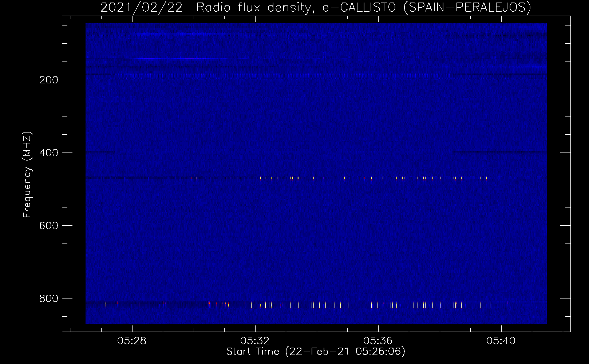Image resolution: width=589 pixels, height=364 pixels.
Task: Click the 'Frequency (MHZ)' axis label
Action: [x=27, y=175]
